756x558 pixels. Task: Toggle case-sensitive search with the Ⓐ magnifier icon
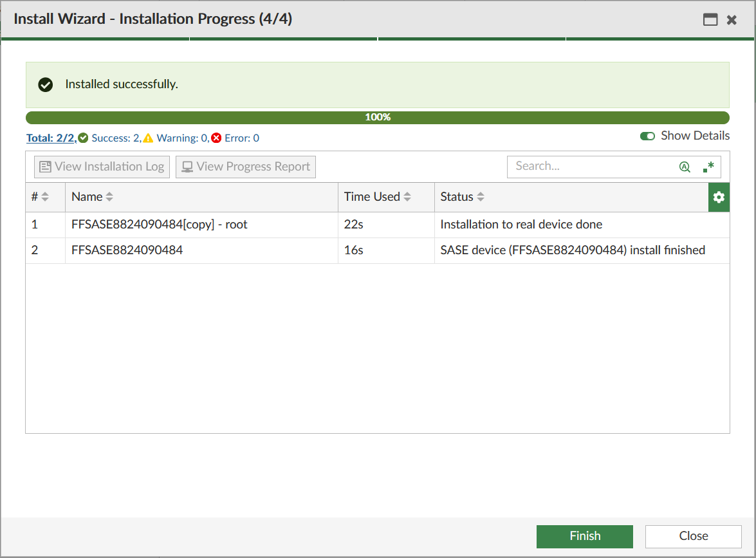click(x=684, y=167)
